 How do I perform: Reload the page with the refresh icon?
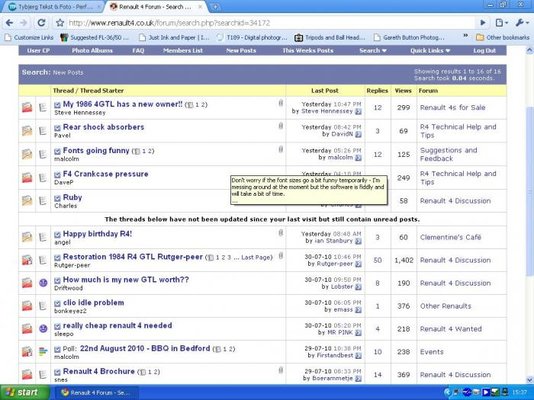click(41, 23)
